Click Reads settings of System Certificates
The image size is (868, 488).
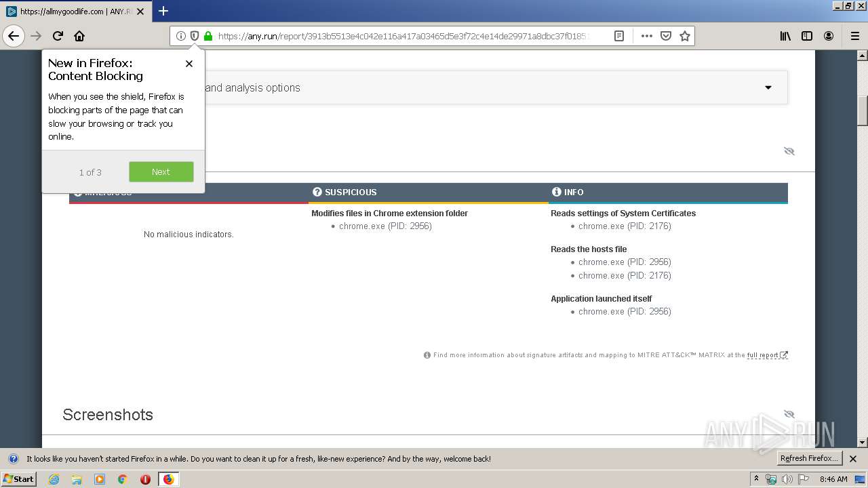[623, 213]
